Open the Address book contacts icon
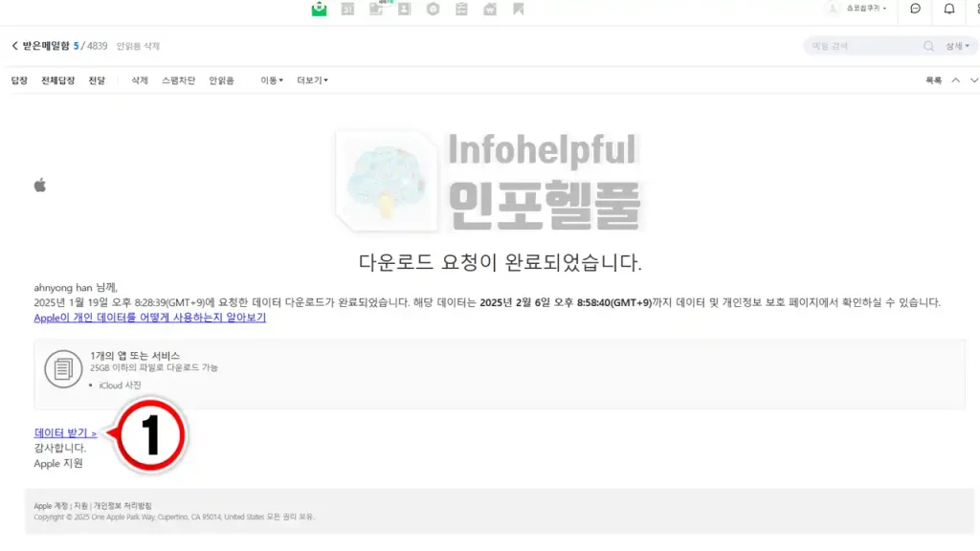This screenshot has height=551, width=980. click(x=405, y=9)
